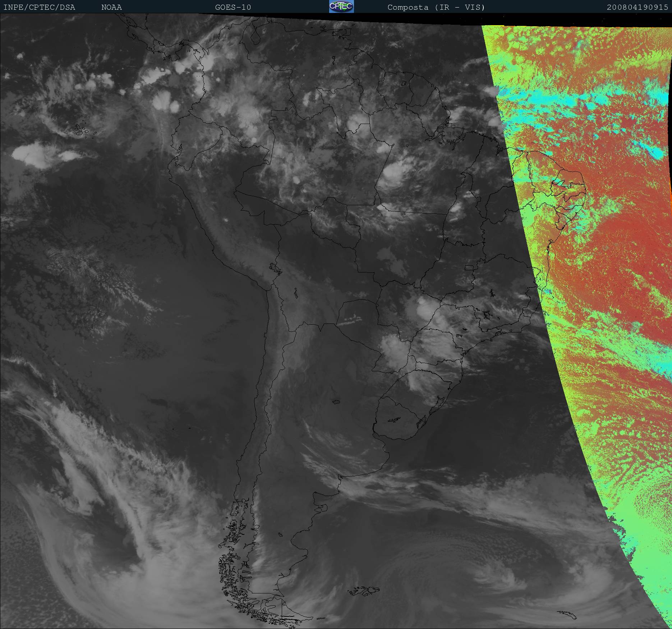672x629 pixels.
Task: Select the timestamp 200804190915
Action: [x=638, y=7]
